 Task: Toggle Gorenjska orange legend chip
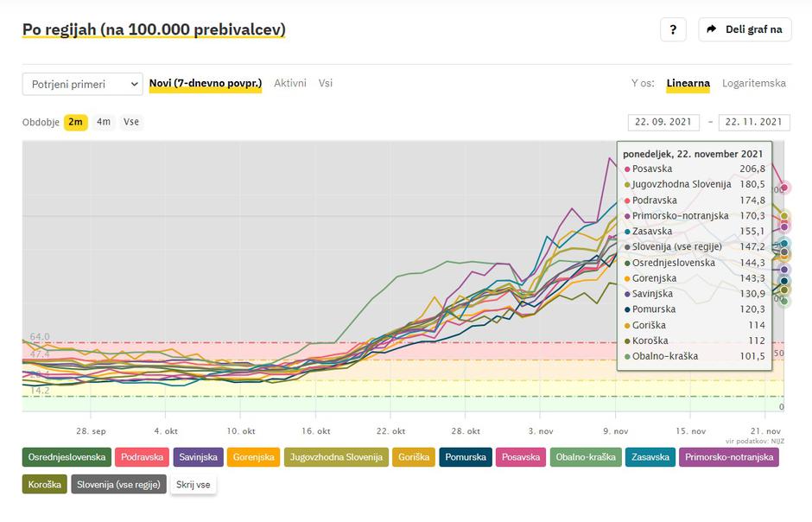coord(254,457)
